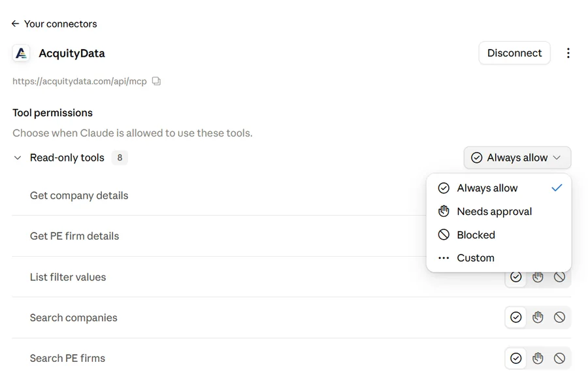This screenshot has height=373, width=588.
Task: Set Search PE firms to needs approval
Action: [x=538, y=359]
